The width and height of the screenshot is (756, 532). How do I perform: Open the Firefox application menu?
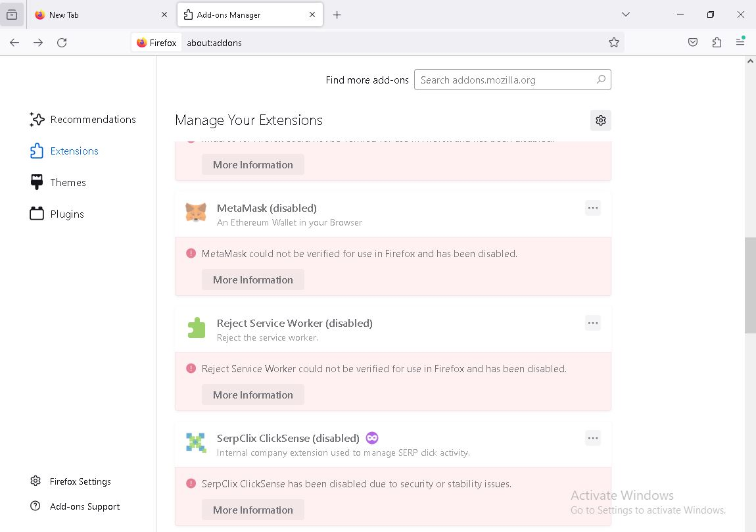click(741, 43)
